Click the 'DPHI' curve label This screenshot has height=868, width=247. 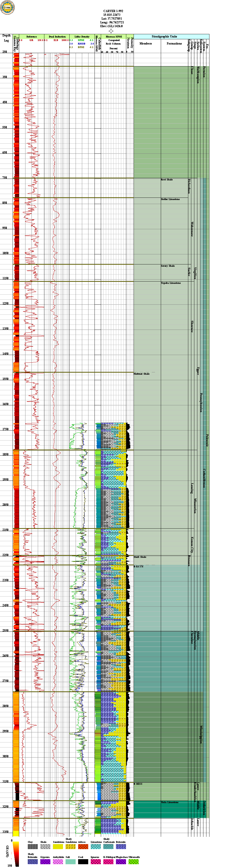(81, 48)
